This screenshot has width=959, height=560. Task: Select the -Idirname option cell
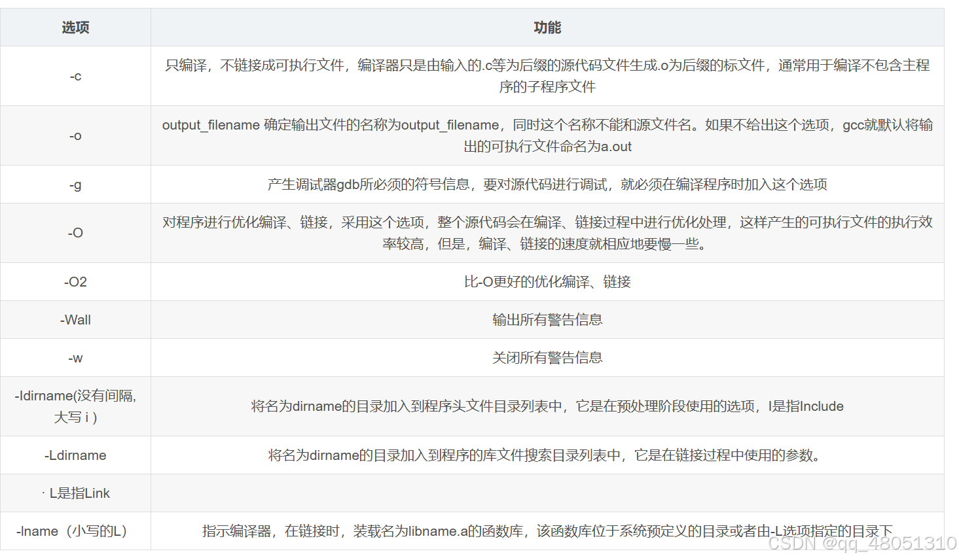tap(75, 406)
